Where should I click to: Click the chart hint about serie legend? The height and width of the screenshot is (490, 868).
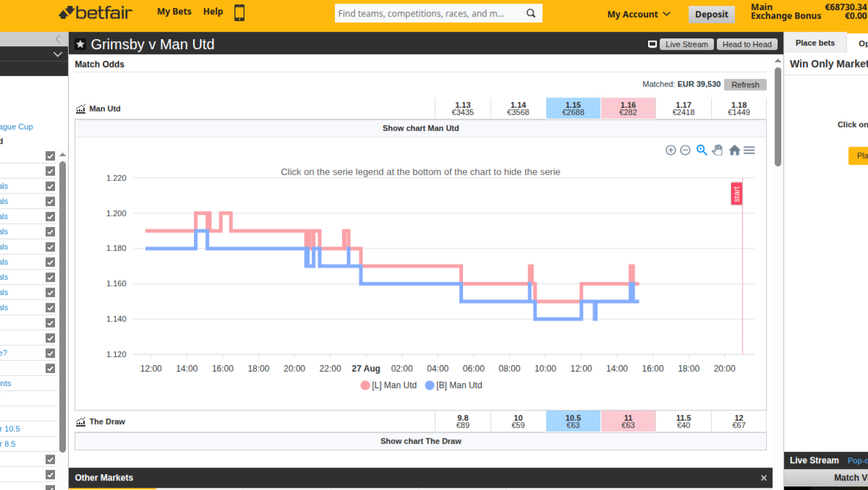[420, 172]
